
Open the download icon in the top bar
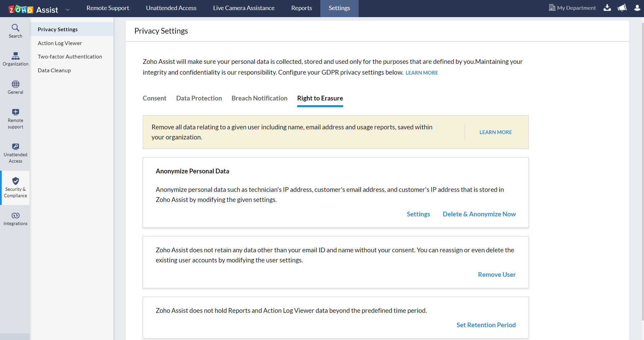[x=607, y=8]
